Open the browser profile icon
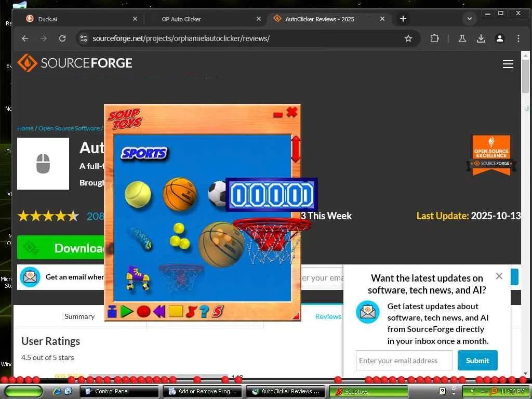 pyautogui.click(x=500, y=38)
